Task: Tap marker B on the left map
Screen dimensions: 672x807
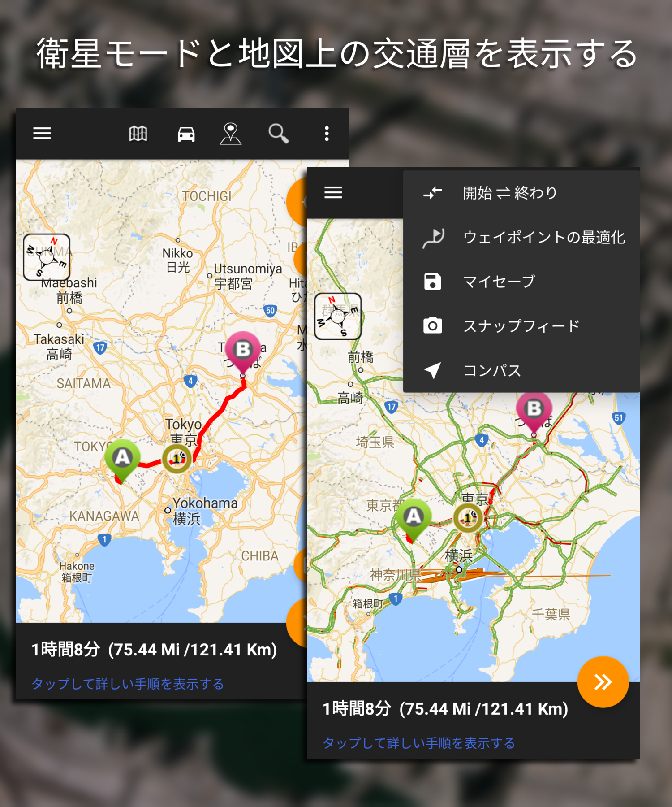Action: pos(243,353)
